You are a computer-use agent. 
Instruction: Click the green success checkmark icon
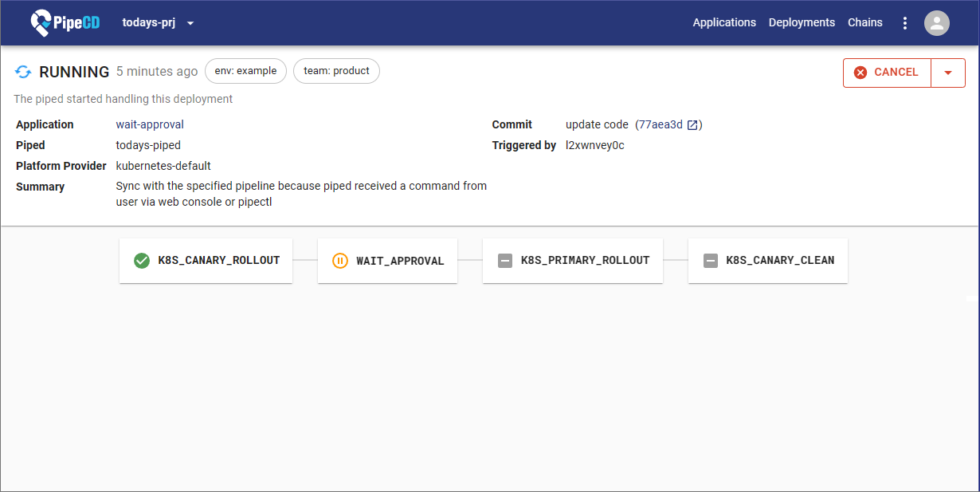[x=142, y=261]
